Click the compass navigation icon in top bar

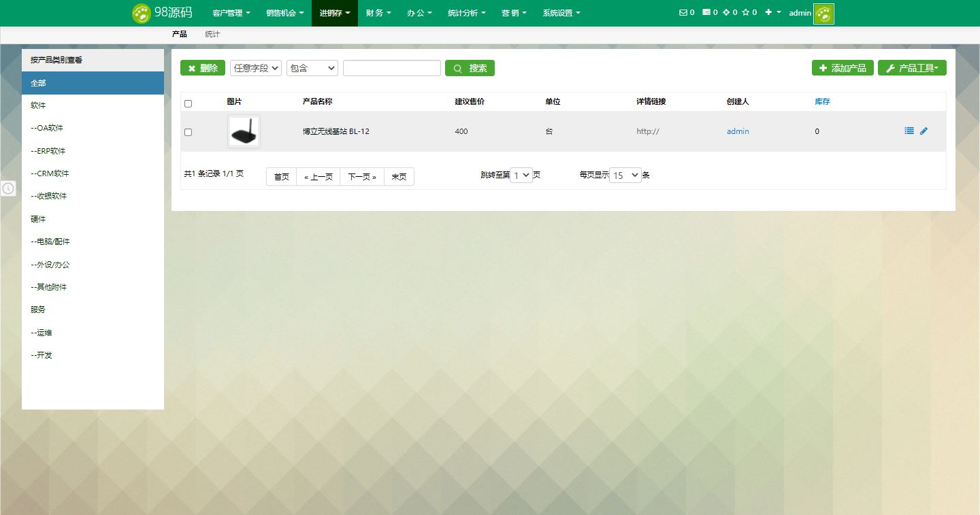pyautogui.click(x=726, y=12)
